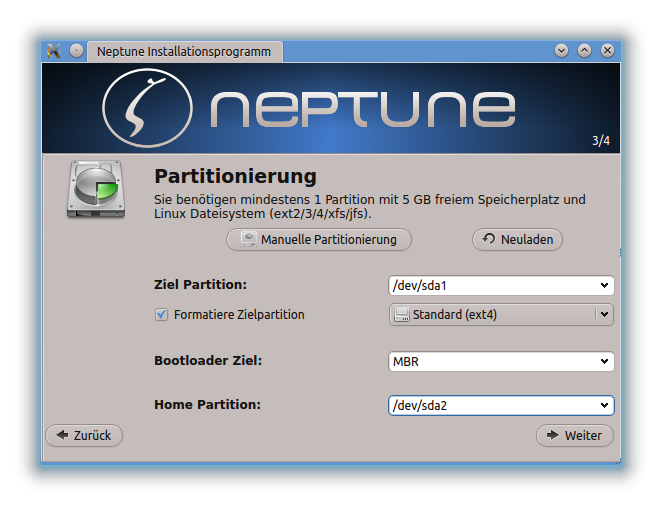Open Manuelle Partitionierung
Image resolution: width=662 pixels, height=505 pixels.
point(319,239)
